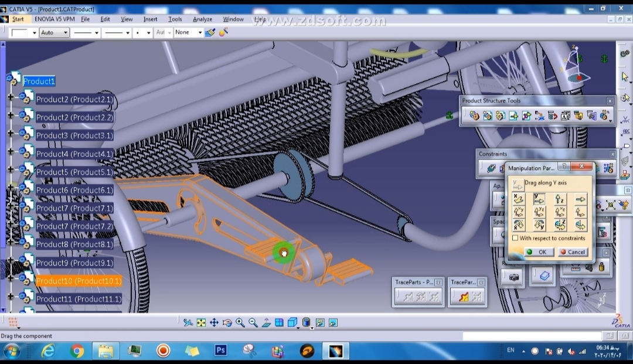Screen dimensions: 633x364
Task: Open the File menu
Action: pos(85,19)
